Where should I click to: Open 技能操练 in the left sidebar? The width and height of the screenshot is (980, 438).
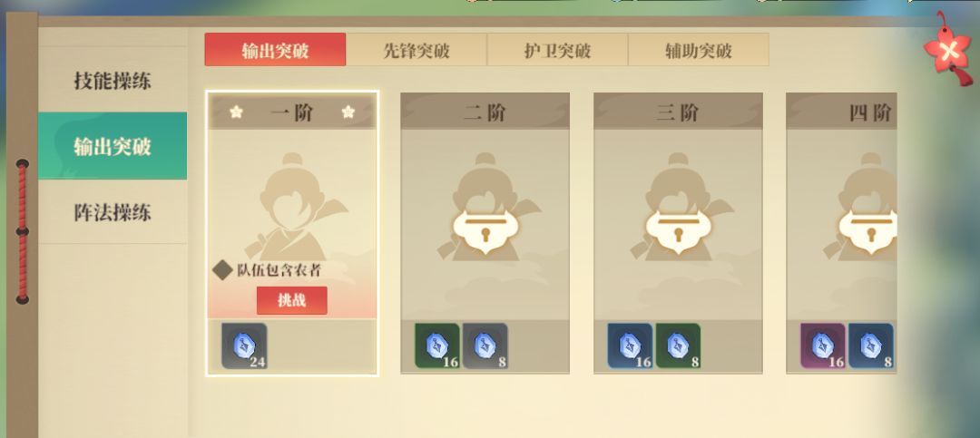pos(113,80)
